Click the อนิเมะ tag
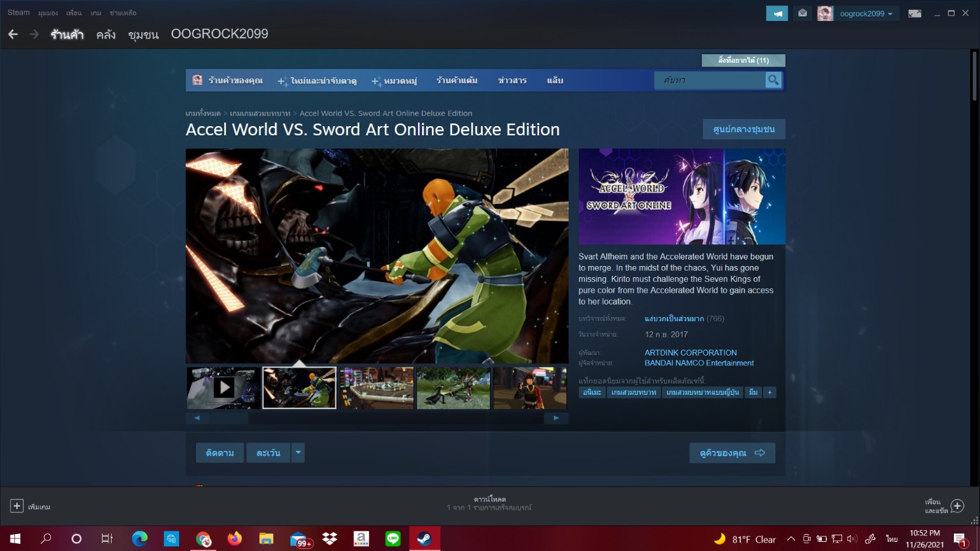The height and width of the screenshot is (551, 980). [592, 392]
